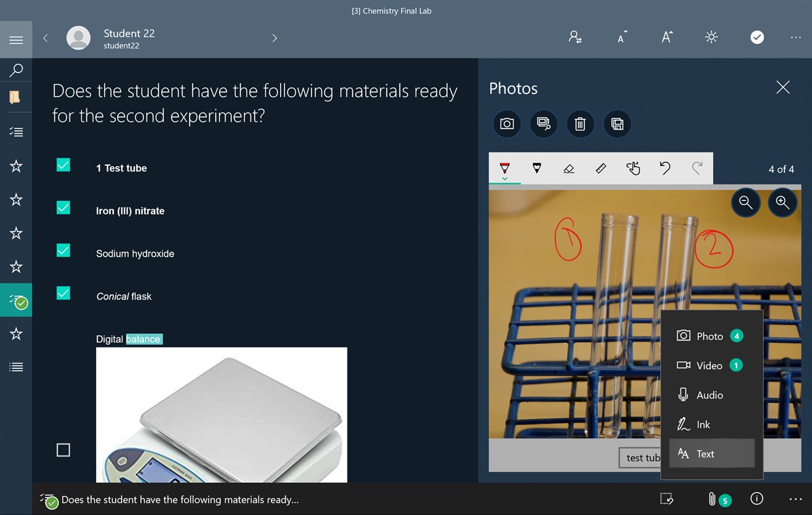Zoom in on the test tube photo
The image size is (812, 515).
point(783,202)
